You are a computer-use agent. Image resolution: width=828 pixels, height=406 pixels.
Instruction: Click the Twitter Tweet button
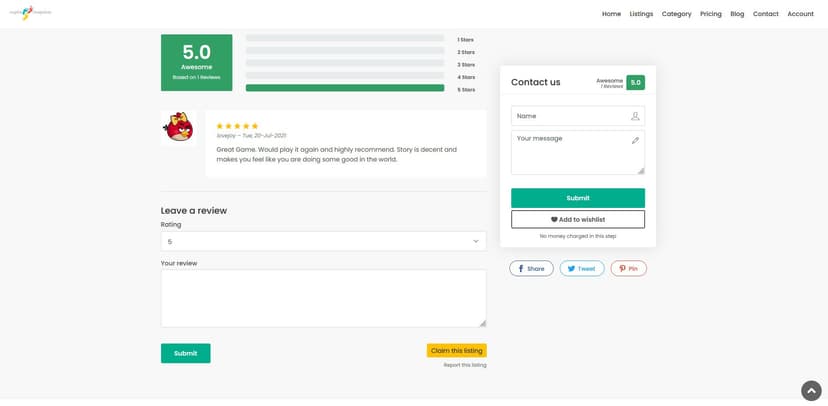click(582, 268)
